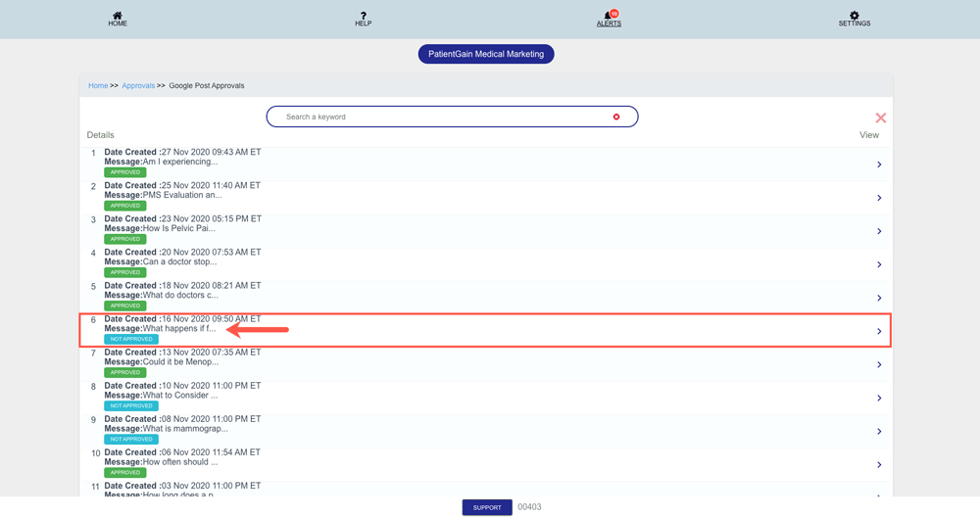Image resolution: width=980 pixels, height=518 pixels.
Task: View post 'What do doctors c...' chevron
Action: (879, 298)
